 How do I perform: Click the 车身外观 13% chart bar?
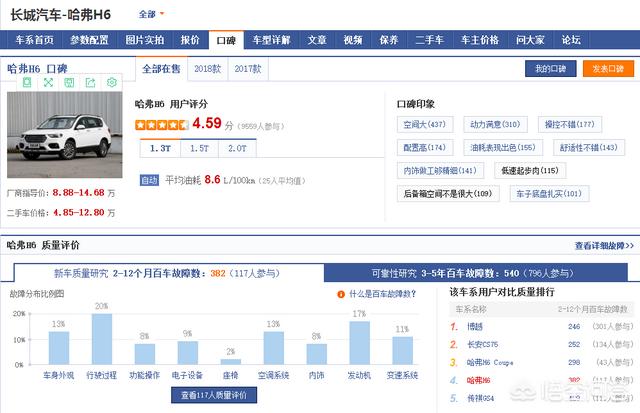[59, 348]
